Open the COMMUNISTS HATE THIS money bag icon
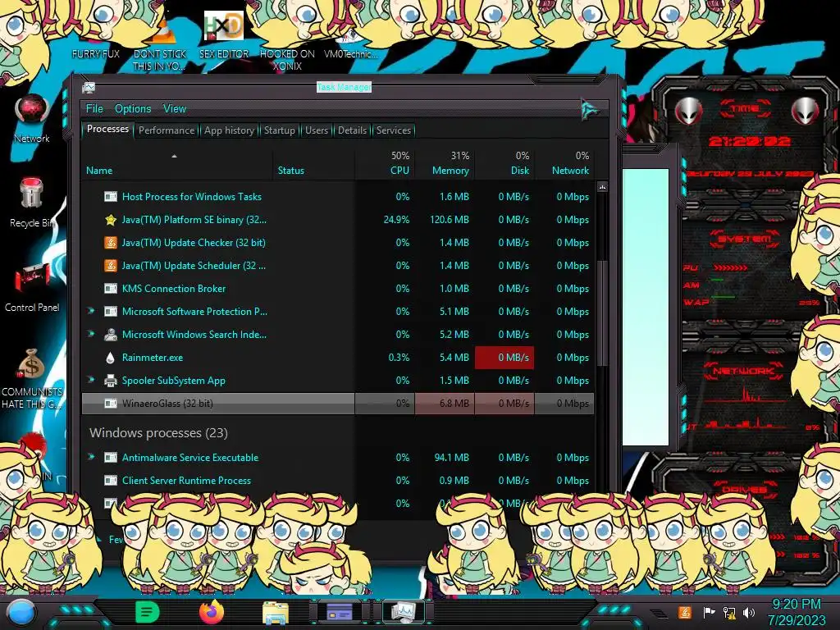The image size is (840, 630). click(x=32, y=378)
